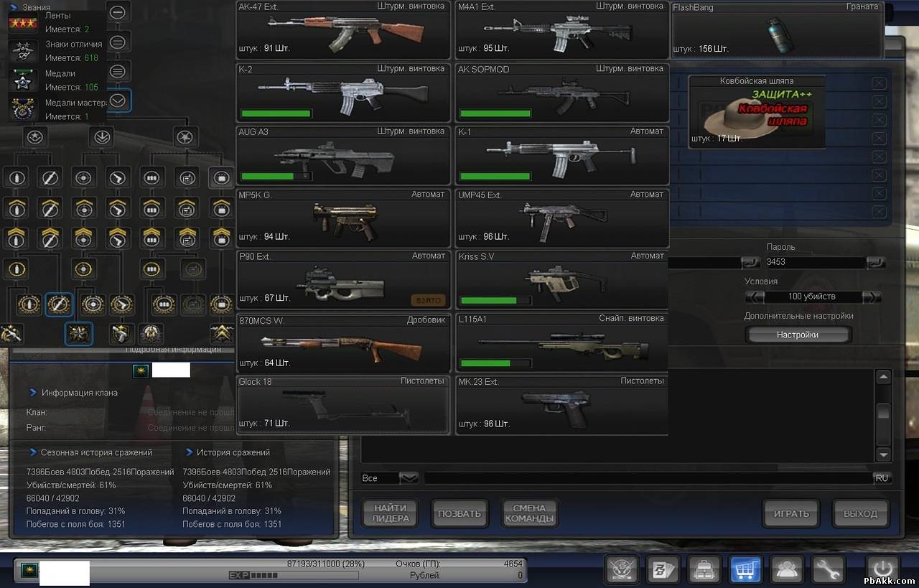Click the Ленты three-star ribbon icon
The image size is (919, 588).
[x=23, y=22]
